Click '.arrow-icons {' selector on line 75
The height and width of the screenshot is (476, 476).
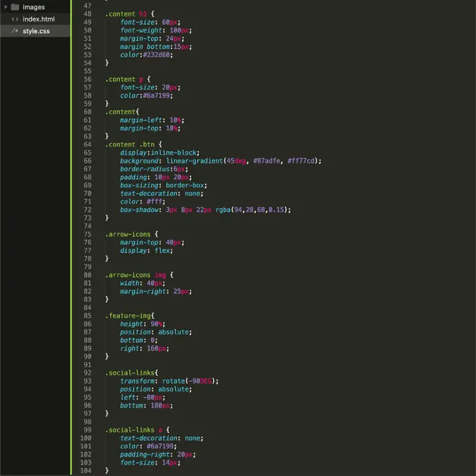[132, 235]
